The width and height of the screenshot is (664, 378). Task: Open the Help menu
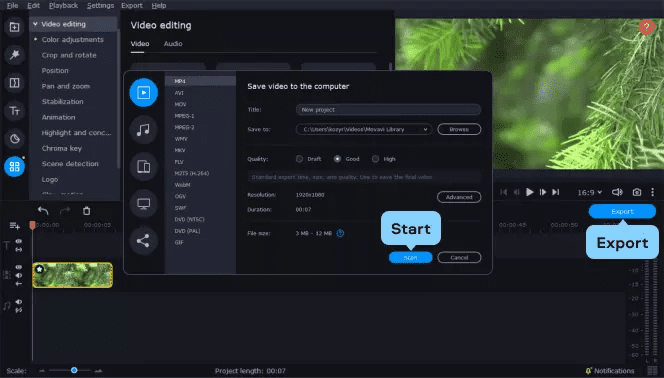click(x=159, y=6)
